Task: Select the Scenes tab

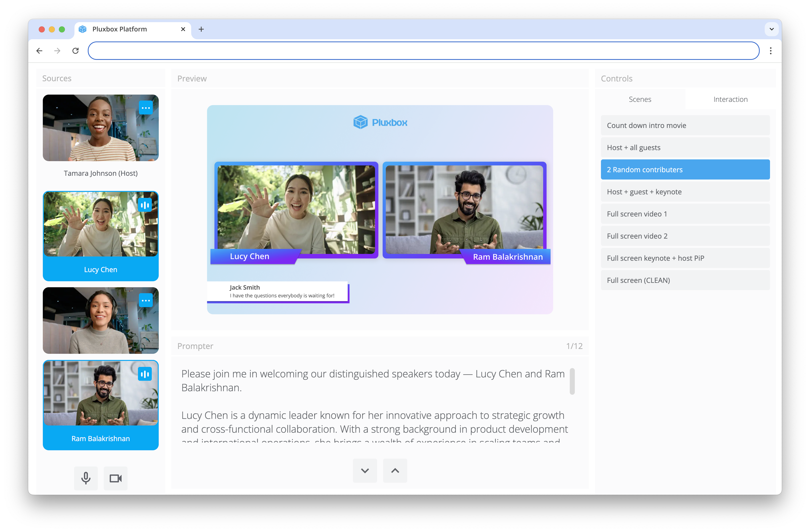Action: pyautogui.click(x=640, y=99)
